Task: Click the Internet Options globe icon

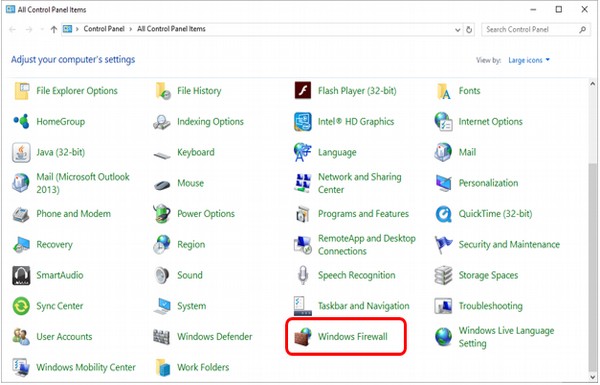Action: pyautogui.click(x=443, y=121)
